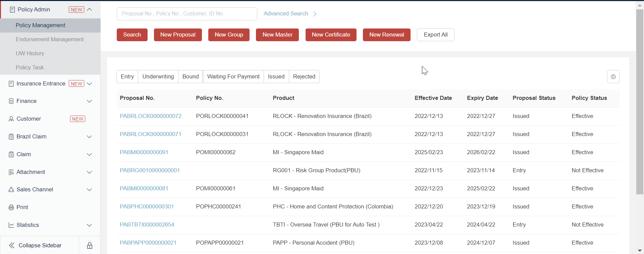Click the Statistics chart icon
Viewport: 644px width, 254px height.
tap(11, 225)
